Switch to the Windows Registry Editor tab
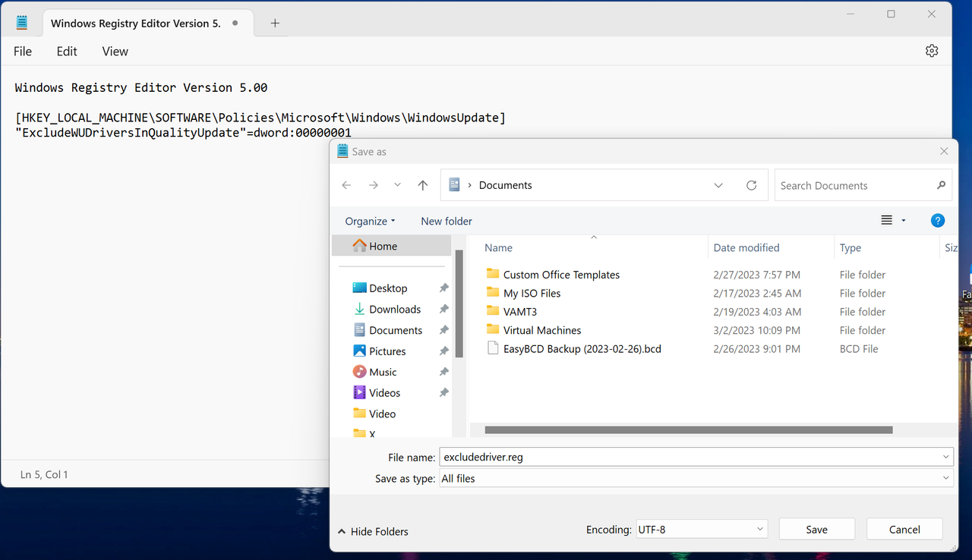Viewport: 972px width, 560px height. click(x=135, y=23)
